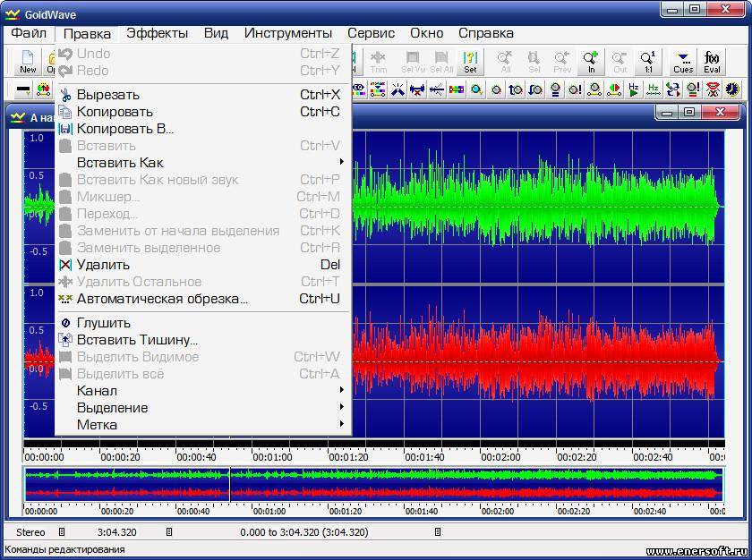Viewport: 752px width, 560px height.
Task: Click the Playback Rate icon with Hz and green arrow
Action: pos(634,89)
